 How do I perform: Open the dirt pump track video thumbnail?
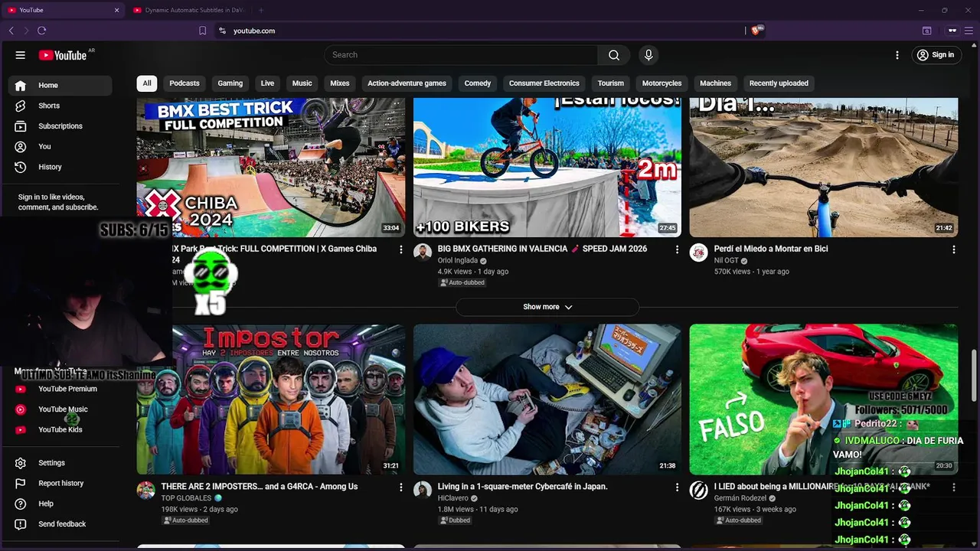click(824, 168)
